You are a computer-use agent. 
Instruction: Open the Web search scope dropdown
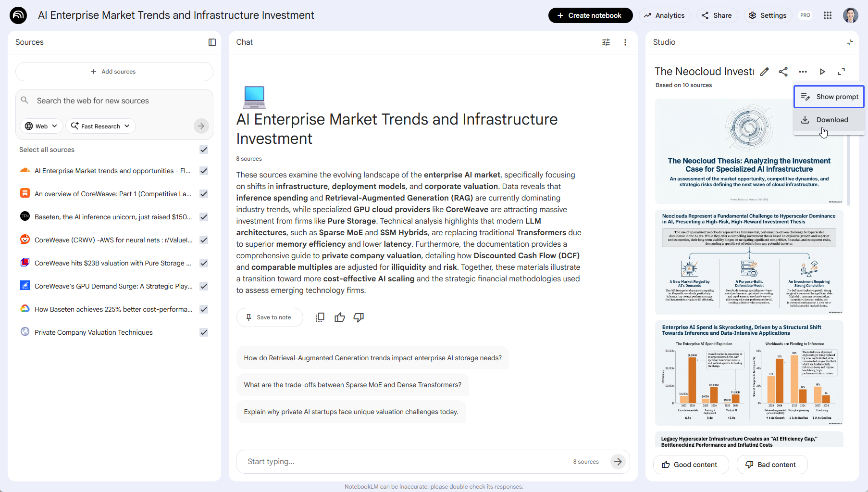41,126
